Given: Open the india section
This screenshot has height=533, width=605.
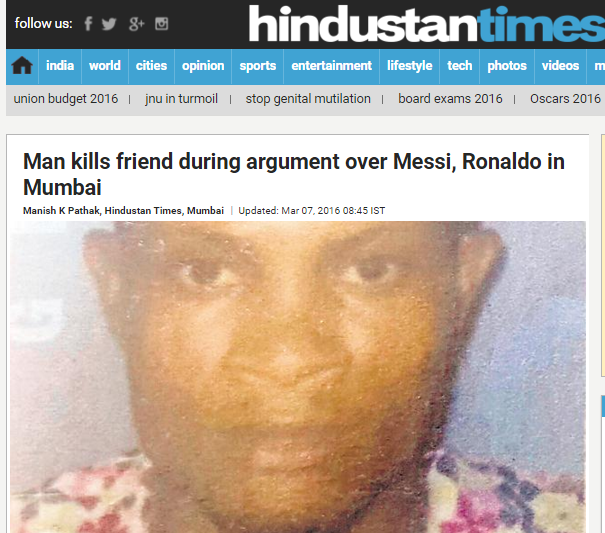Looking at the screenshot, I should click(x=60, y=66).
